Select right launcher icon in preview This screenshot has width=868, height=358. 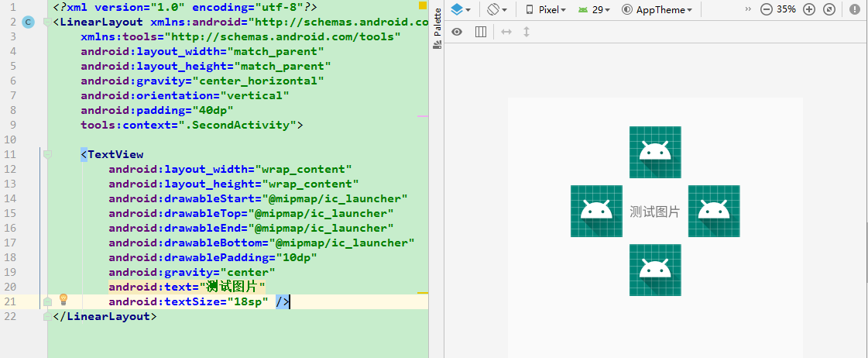pyautogui.click(x=714, y=211)
